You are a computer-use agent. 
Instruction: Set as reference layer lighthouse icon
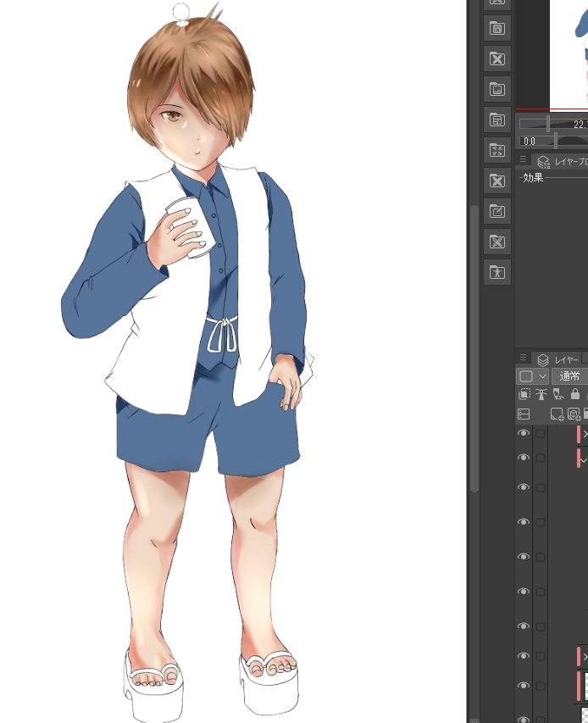541,394
